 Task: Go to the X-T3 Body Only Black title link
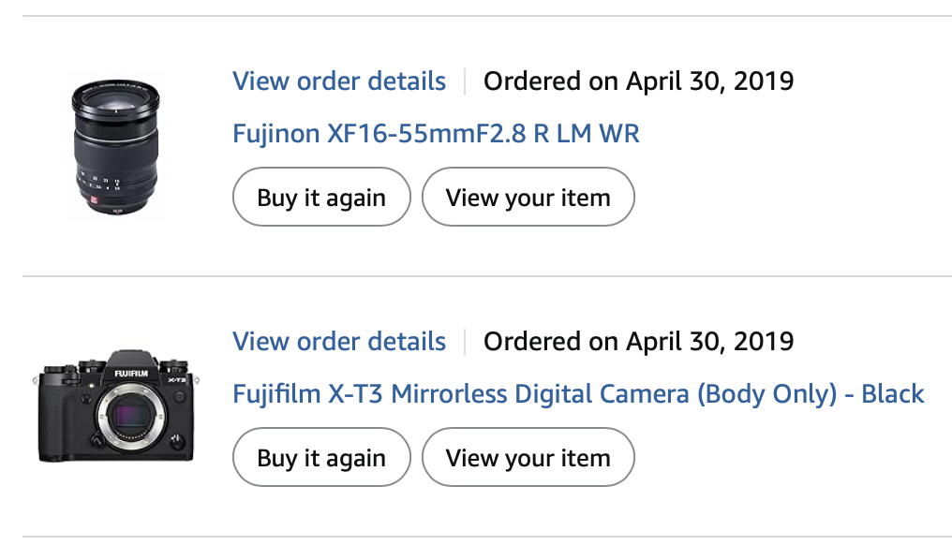[578, 394]
